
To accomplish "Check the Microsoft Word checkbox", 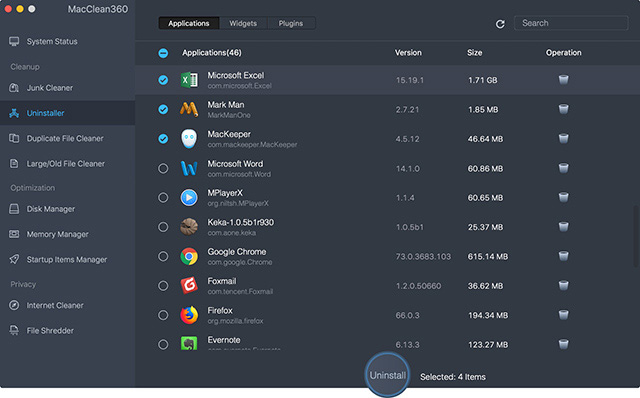I will point(163,168).
